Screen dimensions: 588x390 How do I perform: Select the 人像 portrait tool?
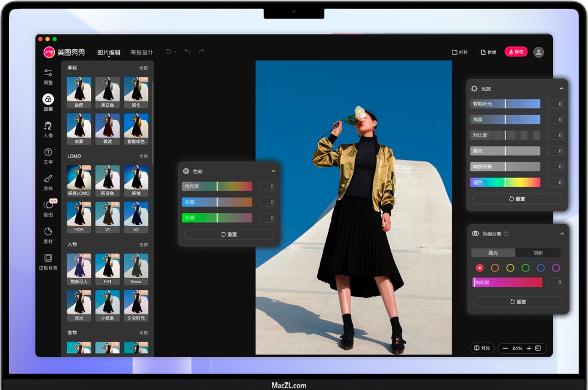click(x=48, y=129)
